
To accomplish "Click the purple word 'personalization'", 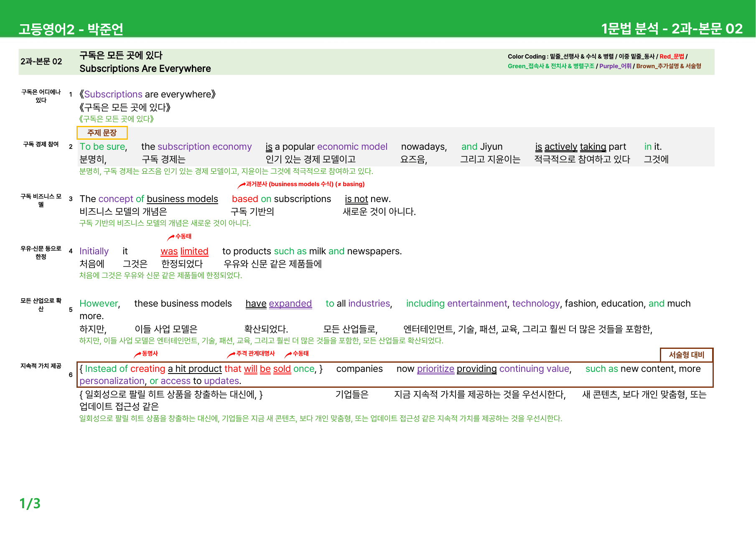I will point(112,381).
